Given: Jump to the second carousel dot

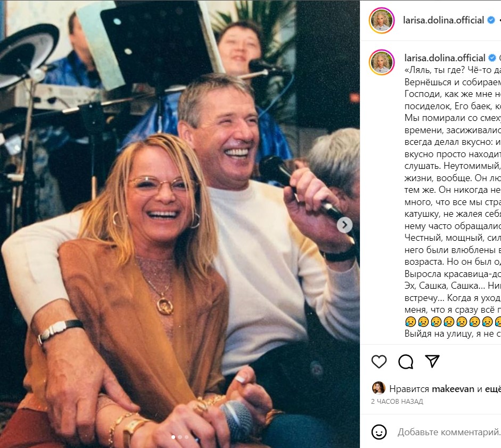Looking at the screenshot, I should pyautogui.click(x=179, y=437).
